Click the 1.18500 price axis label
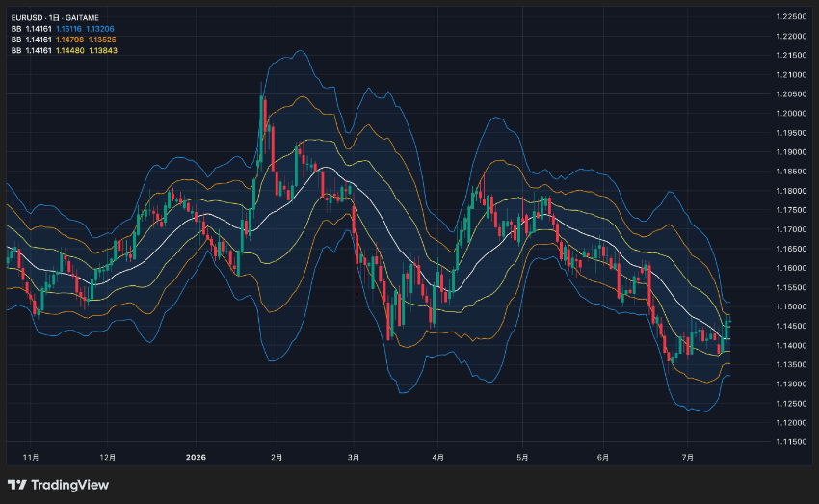Viewport: 819px width, 504px height. [791, 172]
